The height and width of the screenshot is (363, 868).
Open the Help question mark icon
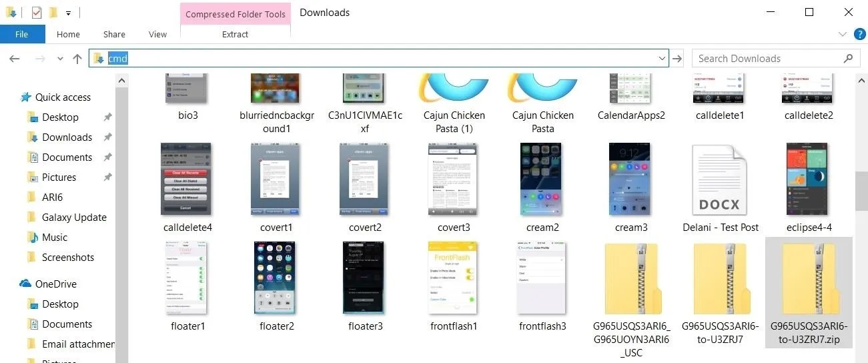click(x=859, y=33)
